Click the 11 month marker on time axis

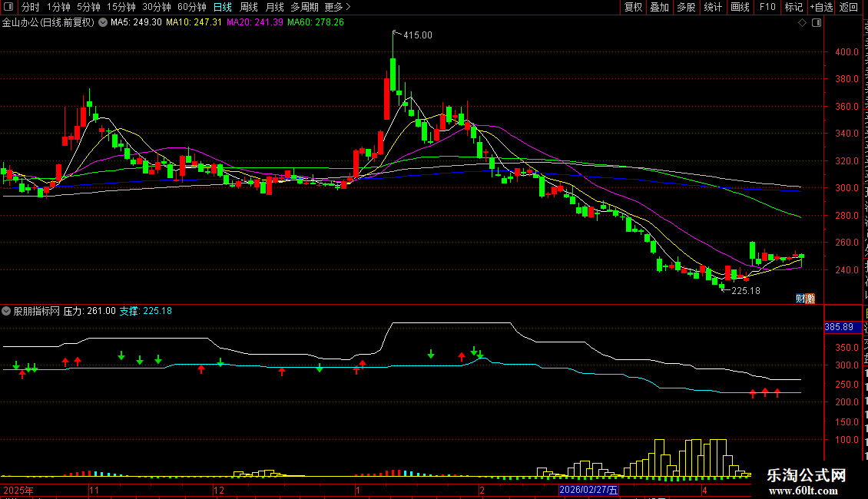click(94, 490)
